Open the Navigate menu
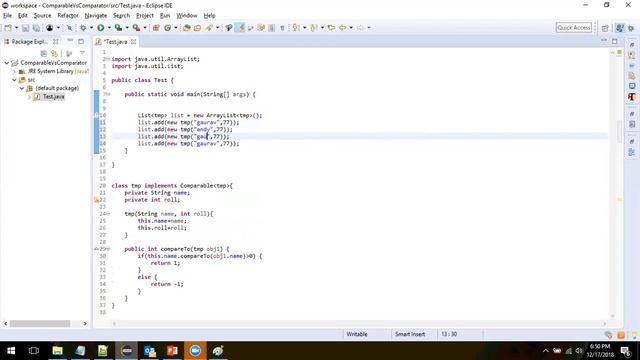640x360 pixels. point(96,16)
